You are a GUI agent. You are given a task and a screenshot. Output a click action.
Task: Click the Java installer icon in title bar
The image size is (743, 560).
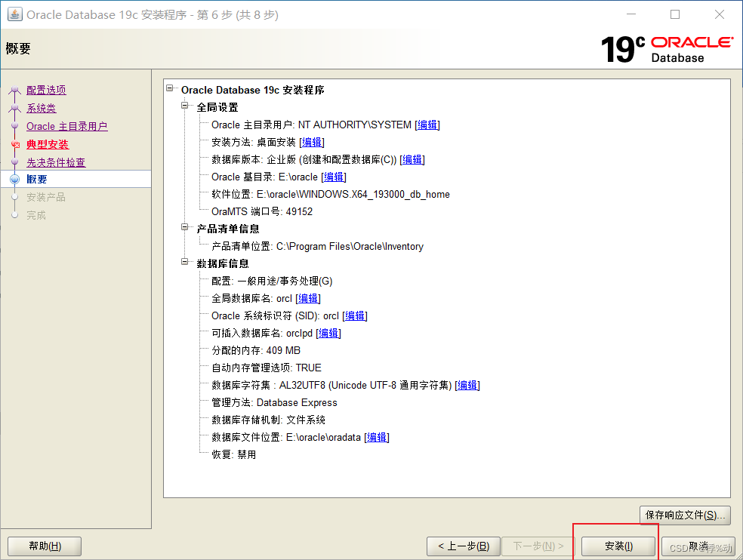pyautogui.click(x=14, y=14)
